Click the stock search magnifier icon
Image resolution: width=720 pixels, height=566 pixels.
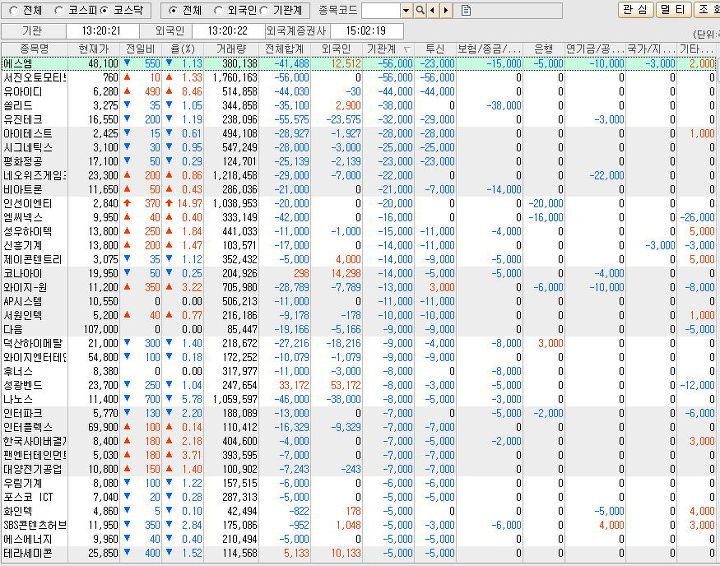(420, 10)
